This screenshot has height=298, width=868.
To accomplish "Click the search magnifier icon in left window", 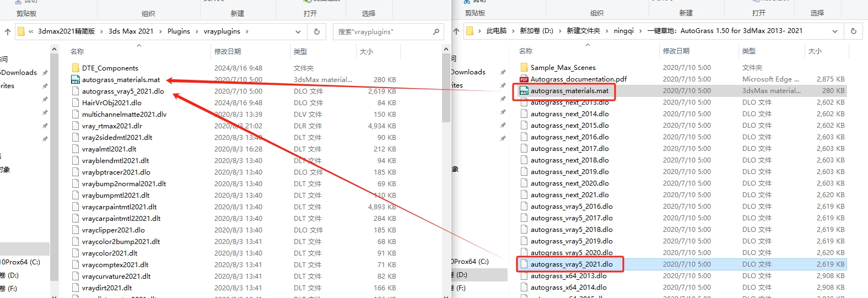I will click(436, 32).
